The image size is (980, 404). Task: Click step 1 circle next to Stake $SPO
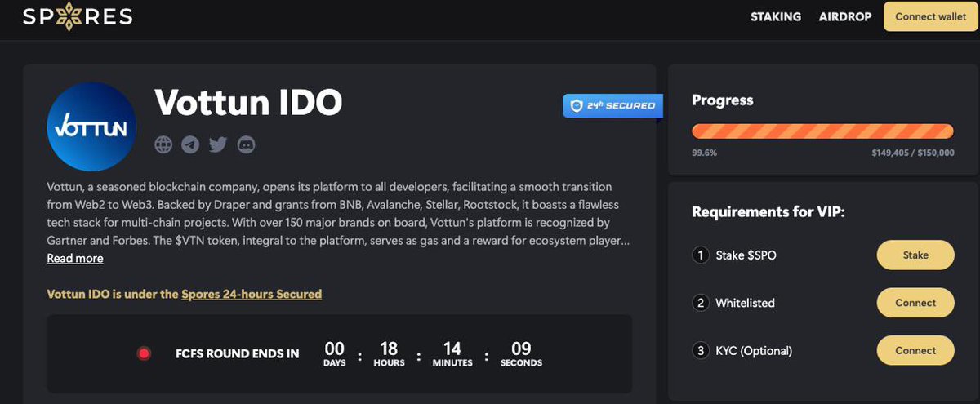(x=700, y=255)
